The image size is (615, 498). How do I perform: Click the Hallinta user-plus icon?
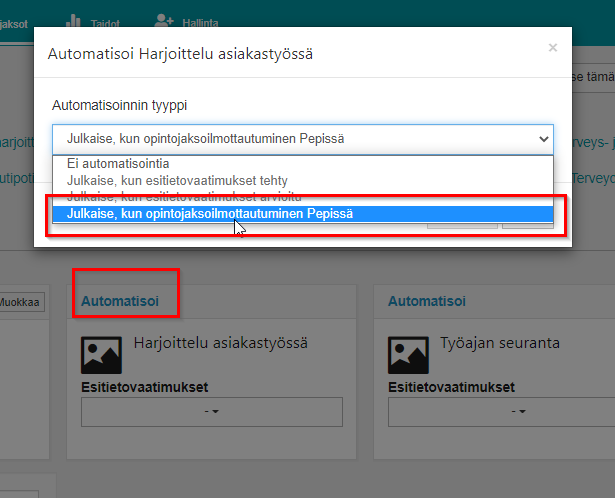tap(164, 20)
